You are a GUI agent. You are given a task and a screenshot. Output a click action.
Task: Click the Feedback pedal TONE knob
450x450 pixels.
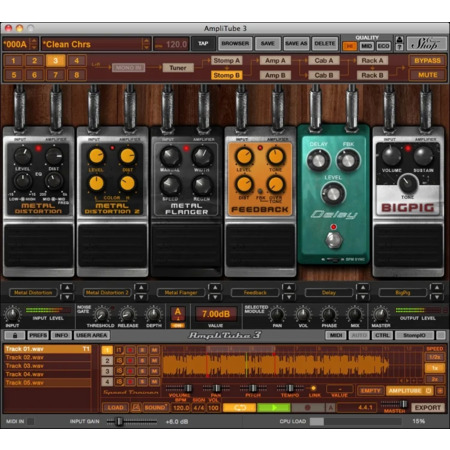pyautogui.click(x=276, y=156)
